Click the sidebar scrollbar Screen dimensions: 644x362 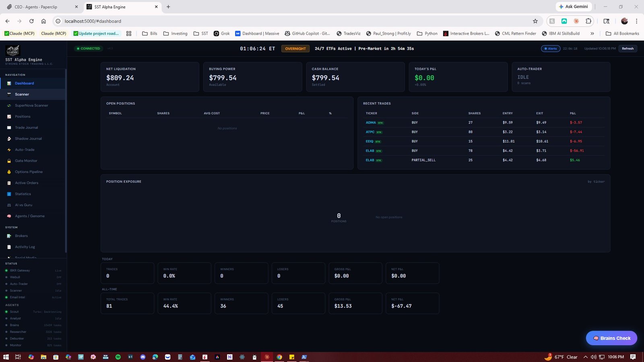point(66,161)
